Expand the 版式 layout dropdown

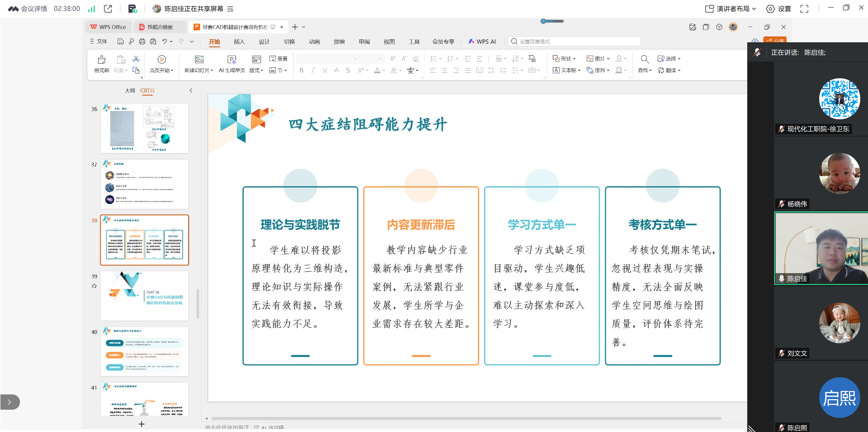[x=256, y=70]
